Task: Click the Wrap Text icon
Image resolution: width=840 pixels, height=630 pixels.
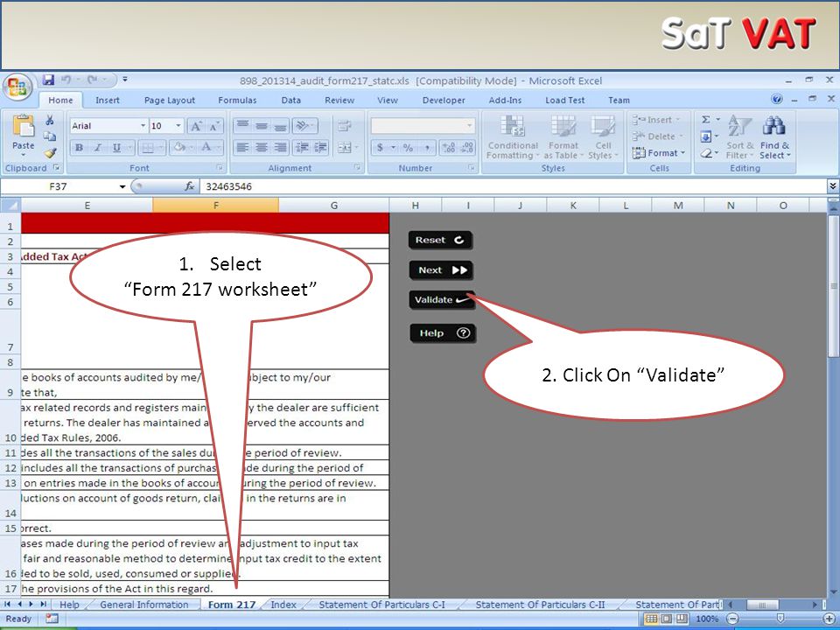Action: coord(344,126)
